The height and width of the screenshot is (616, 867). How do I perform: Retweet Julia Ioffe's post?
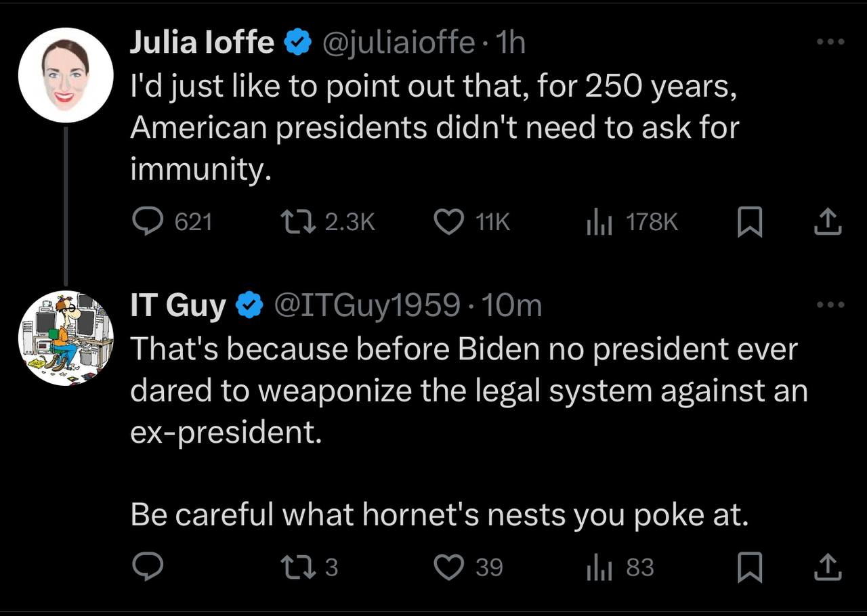296,222
